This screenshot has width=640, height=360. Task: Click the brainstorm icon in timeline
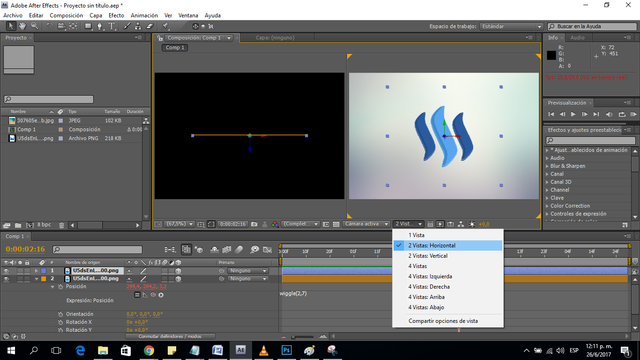click(254, 249)
